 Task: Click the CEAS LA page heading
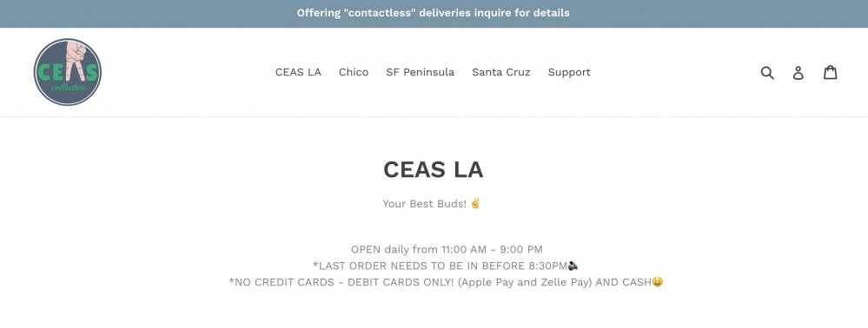(x=433, y=170)
